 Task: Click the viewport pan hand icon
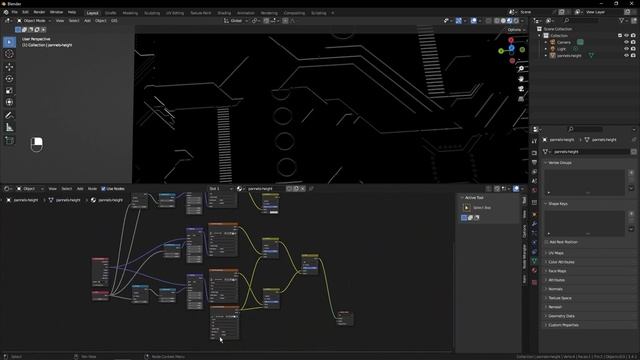coord(521,79)
